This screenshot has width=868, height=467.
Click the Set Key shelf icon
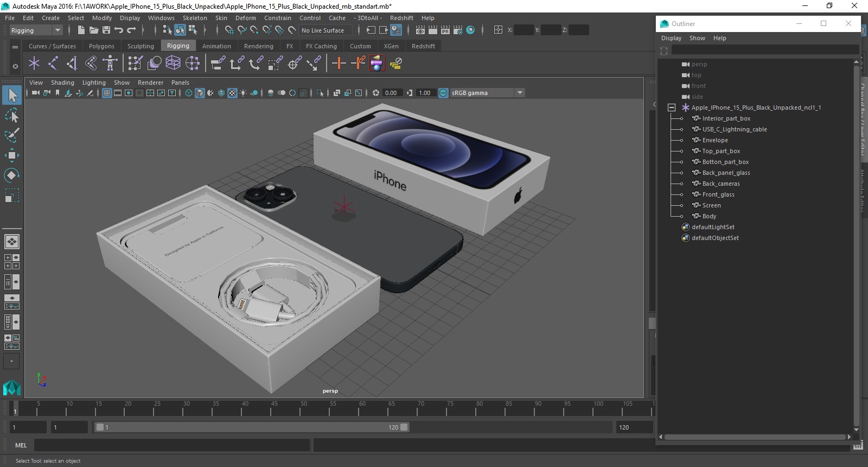339,64
